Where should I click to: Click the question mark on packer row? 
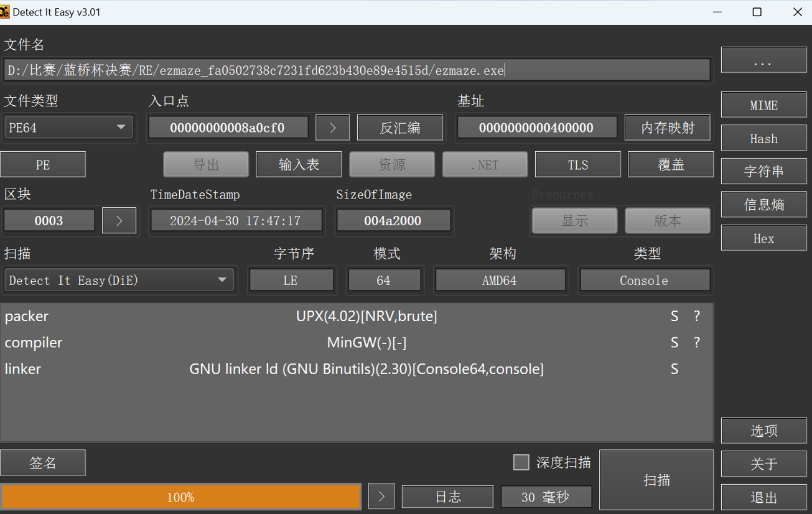click(697, 316)
